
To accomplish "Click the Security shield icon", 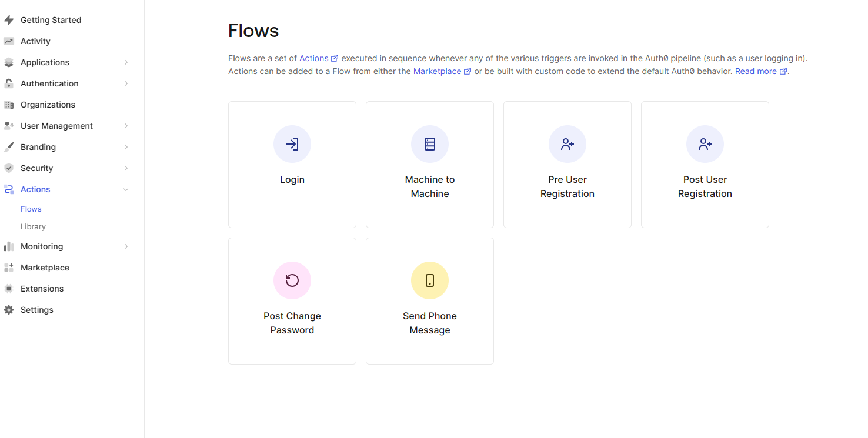I will (x=9, y=168).
